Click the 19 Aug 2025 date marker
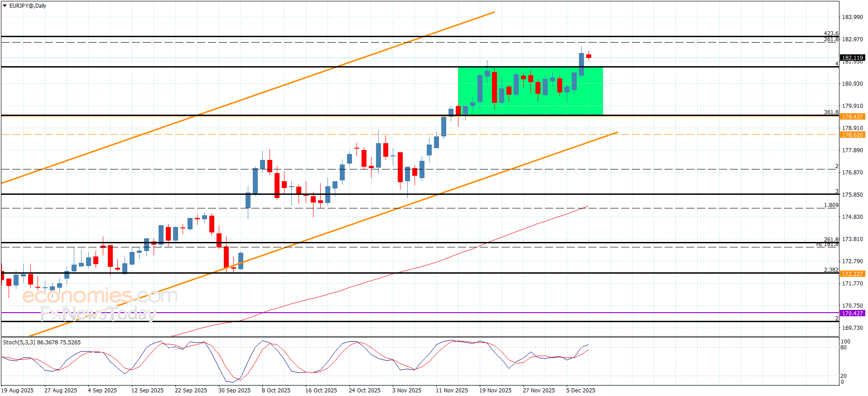Screen dimensions: 868x396 point(18,390)
